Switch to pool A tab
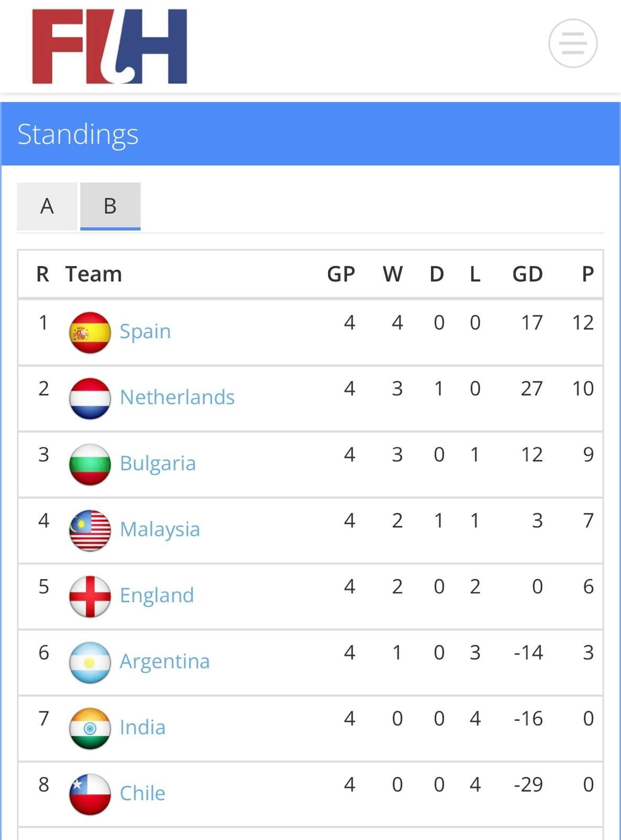 pos(47,206)
